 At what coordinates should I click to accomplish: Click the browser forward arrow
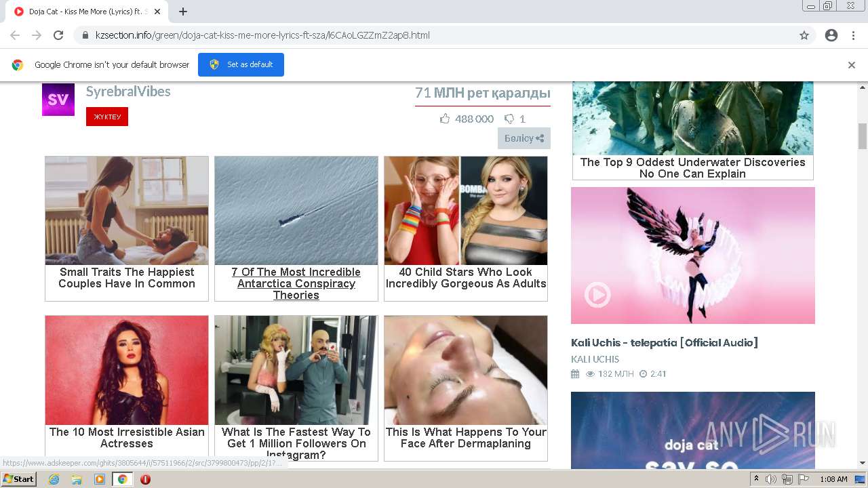point(37,35)
